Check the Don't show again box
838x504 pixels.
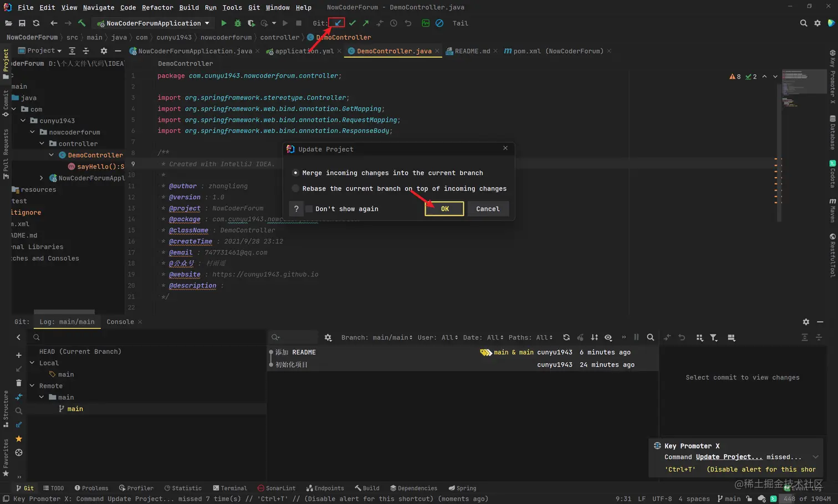pyautogui.click(x=309, y=209)
